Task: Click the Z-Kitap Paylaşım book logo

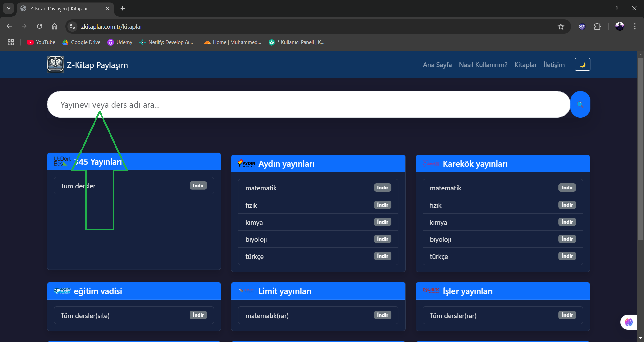Action: tap(55, 65)
